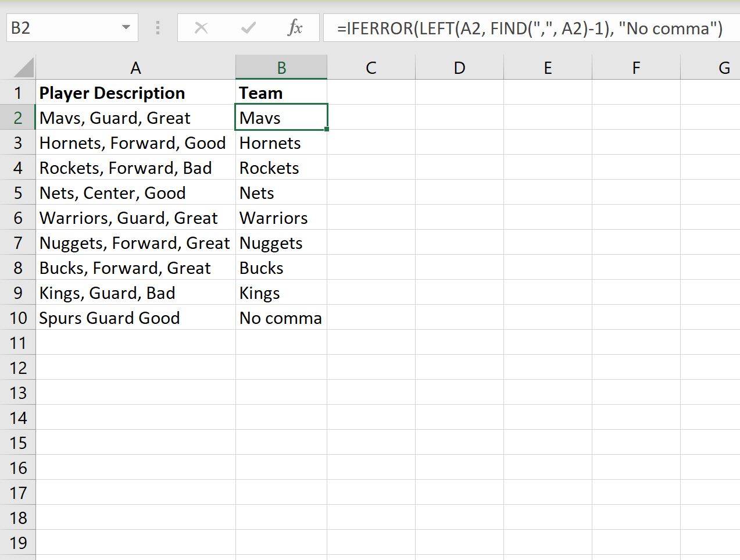Select row 10 header

(18, 318)
